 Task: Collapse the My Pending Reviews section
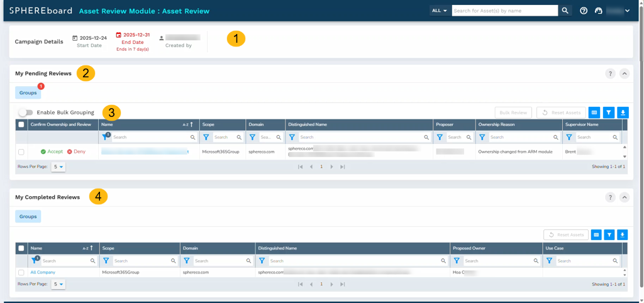click(625, 74)
